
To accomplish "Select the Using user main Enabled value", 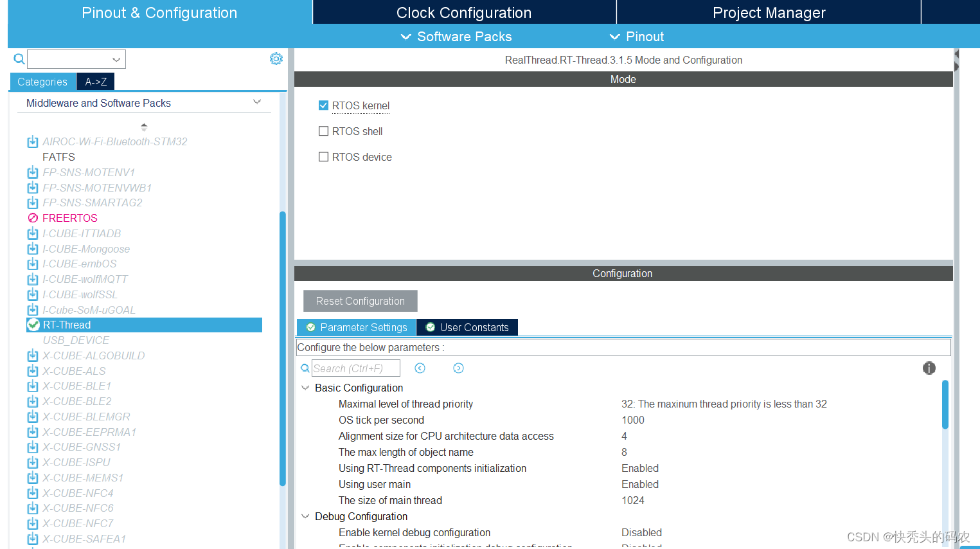I will [x=640, y=484].
